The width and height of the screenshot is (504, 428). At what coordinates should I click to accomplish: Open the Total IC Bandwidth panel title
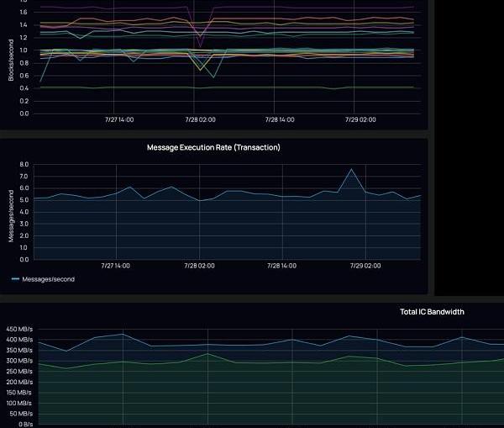[432, 312]
